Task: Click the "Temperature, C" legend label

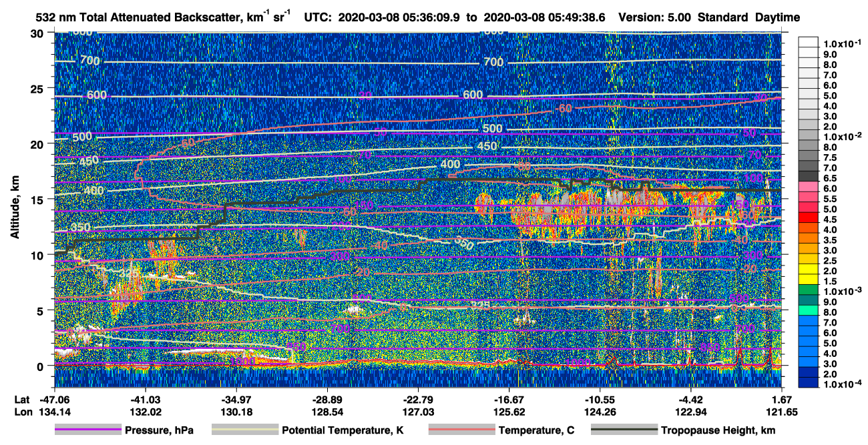Action: point(536,430)
